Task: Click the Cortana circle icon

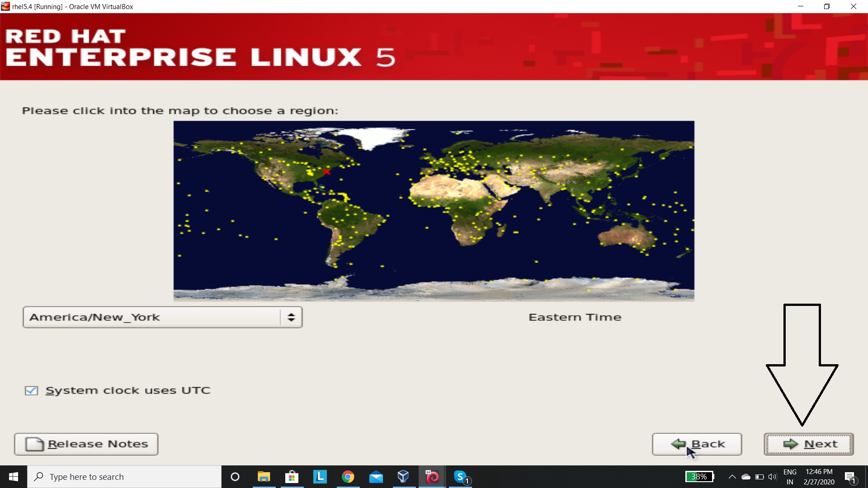Action: click(235, 477)
